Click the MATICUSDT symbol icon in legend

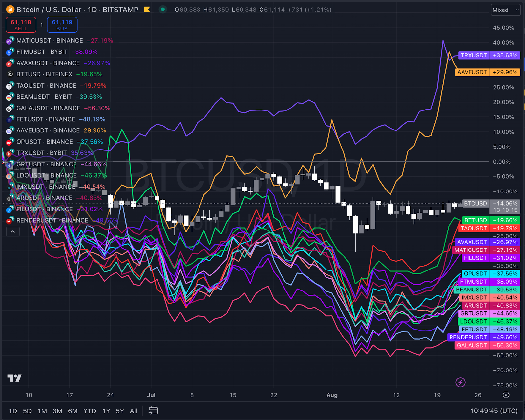click(x=10, y=41)
